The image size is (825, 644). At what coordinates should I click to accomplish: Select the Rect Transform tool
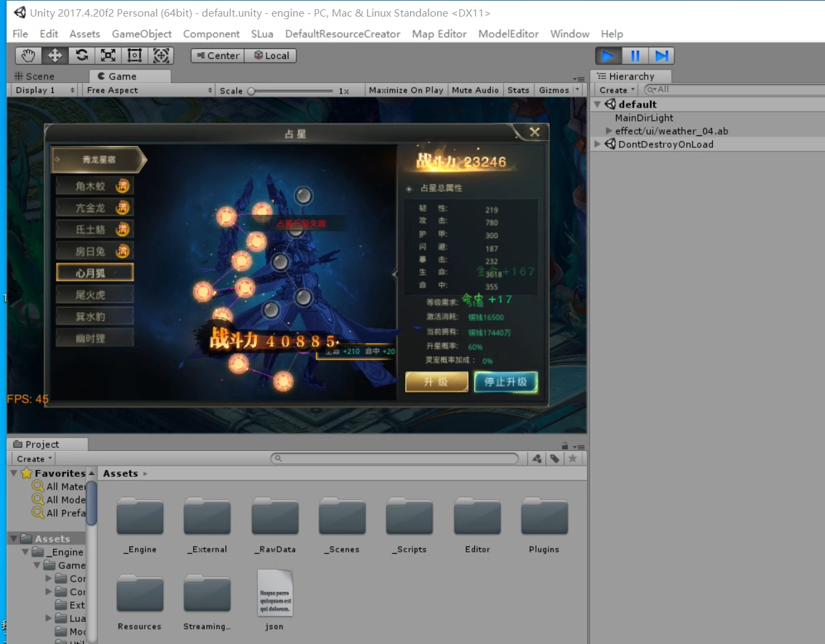pos(135,56)
